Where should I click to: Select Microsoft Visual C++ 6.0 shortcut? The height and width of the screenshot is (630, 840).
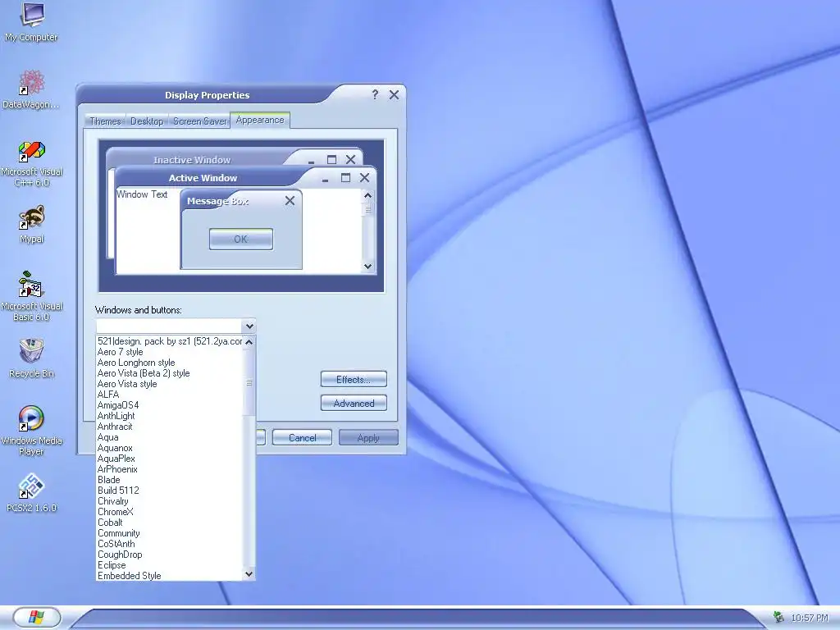tap(32, 163)
